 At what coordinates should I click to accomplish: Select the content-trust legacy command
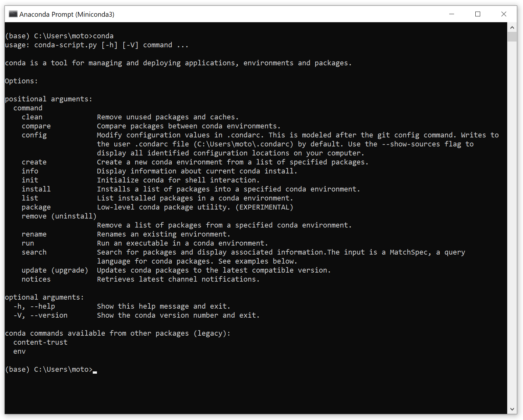(40, 342)
